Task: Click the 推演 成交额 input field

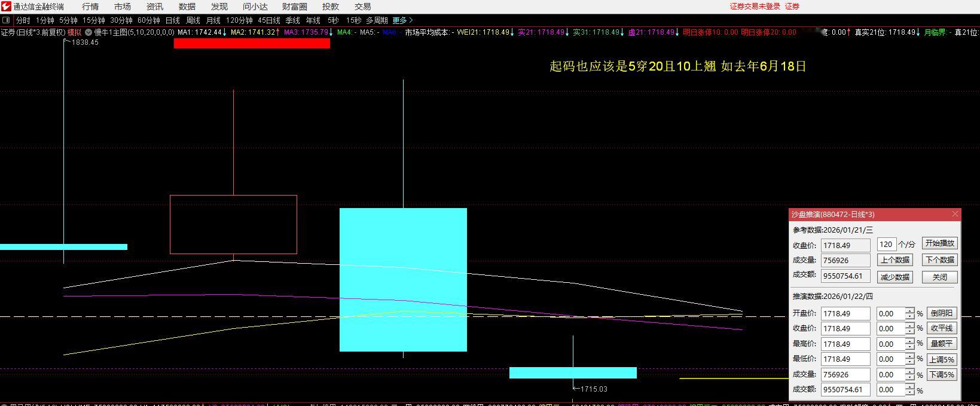Action: (x=845, y=389)
